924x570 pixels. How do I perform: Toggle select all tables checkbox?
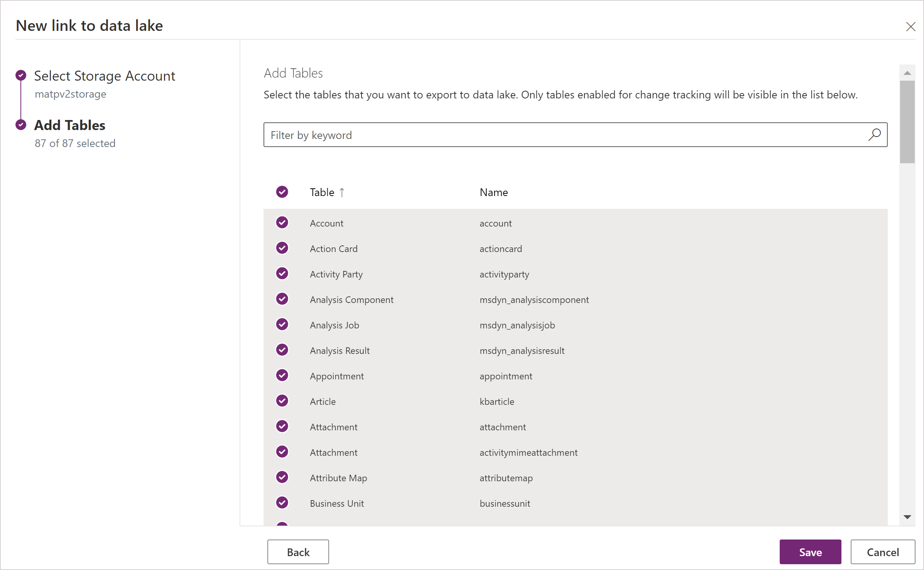[282, 192]
